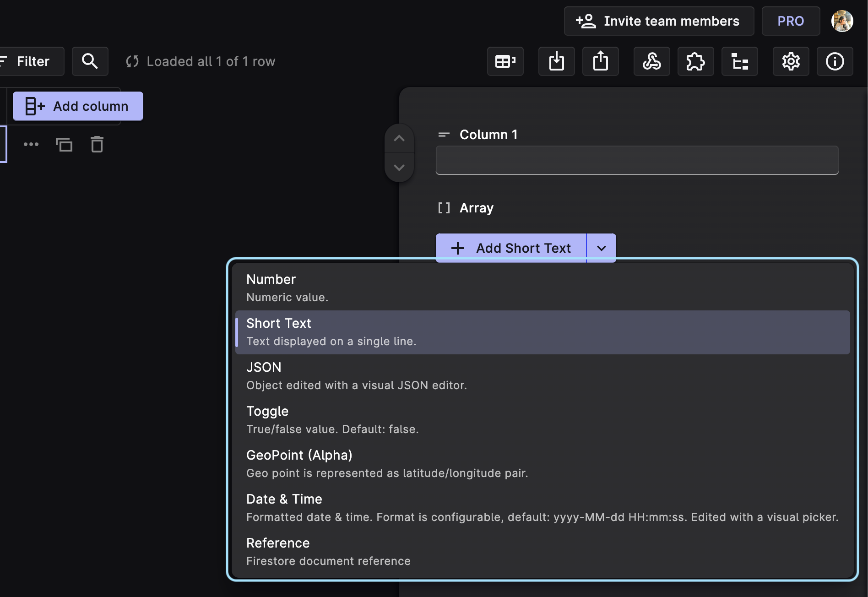868x597 pixels.
Task: Click the Add column button
Action: [78, 106]
